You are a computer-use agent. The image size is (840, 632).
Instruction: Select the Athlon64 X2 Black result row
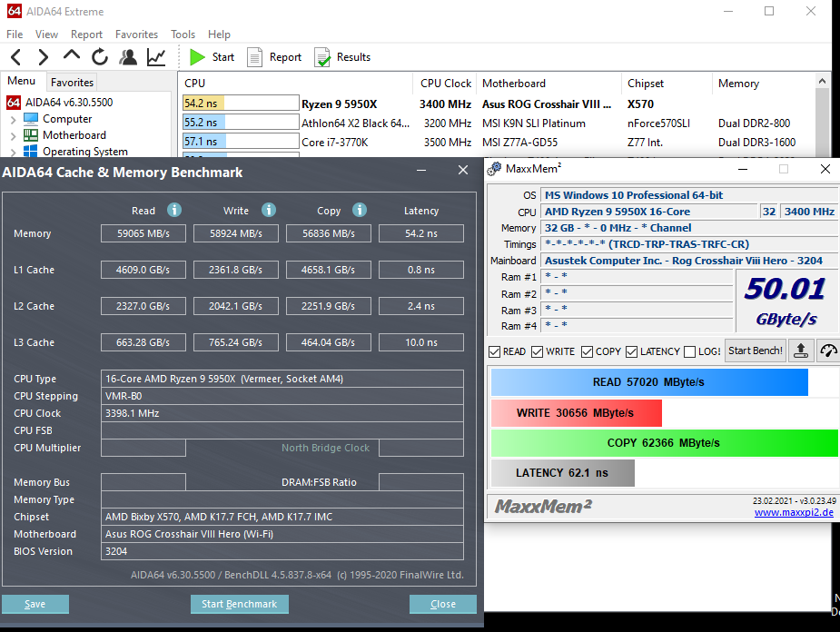[499, 123]
